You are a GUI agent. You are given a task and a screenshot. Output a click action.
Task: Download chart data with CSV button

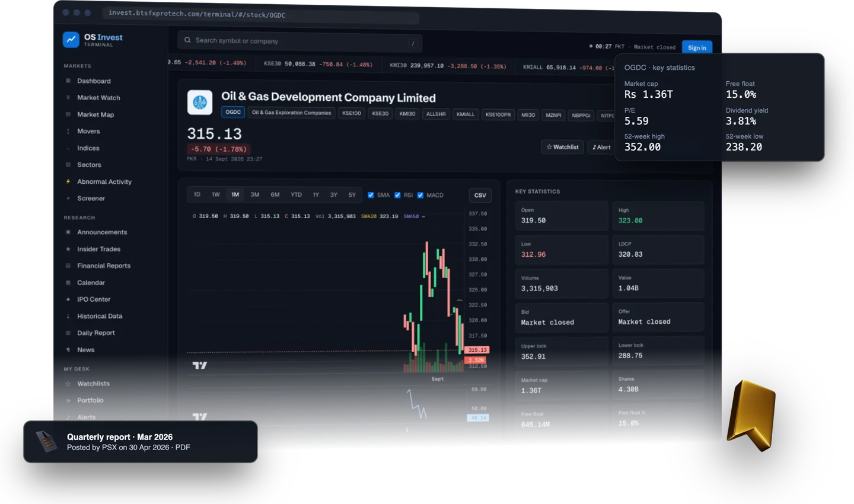click(480, 195)
